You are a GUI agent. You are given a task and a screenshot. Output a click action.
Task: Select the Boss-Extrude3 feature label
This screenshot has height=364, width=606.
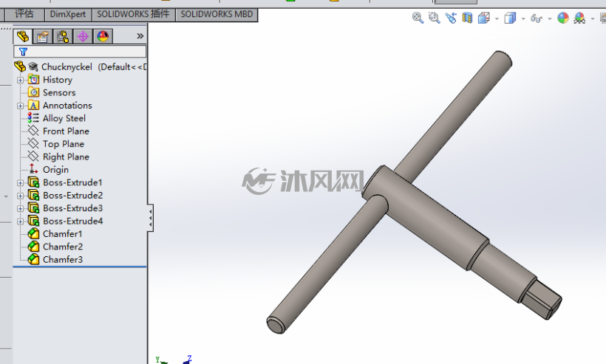pos(72,208)
